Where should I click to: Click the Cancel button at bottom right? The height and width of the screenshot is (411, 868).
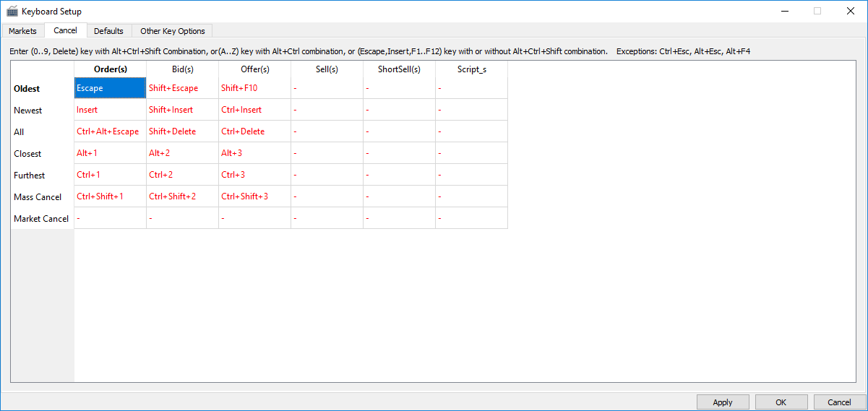click(839, 402)
